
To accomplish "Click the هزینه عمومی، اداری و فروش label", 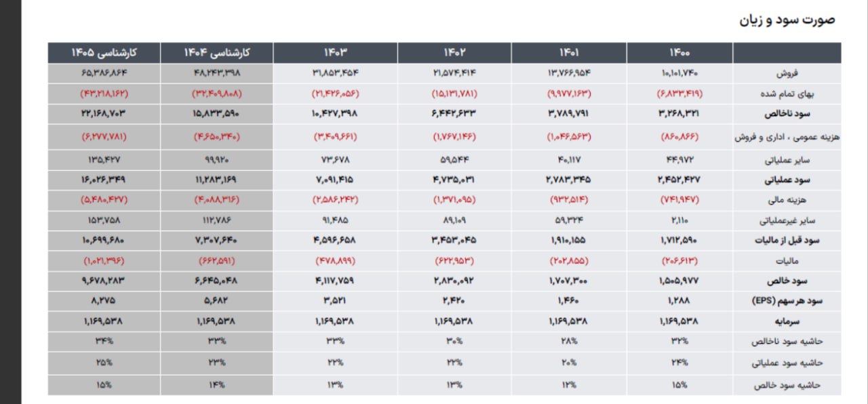I will tap(778, 137).
